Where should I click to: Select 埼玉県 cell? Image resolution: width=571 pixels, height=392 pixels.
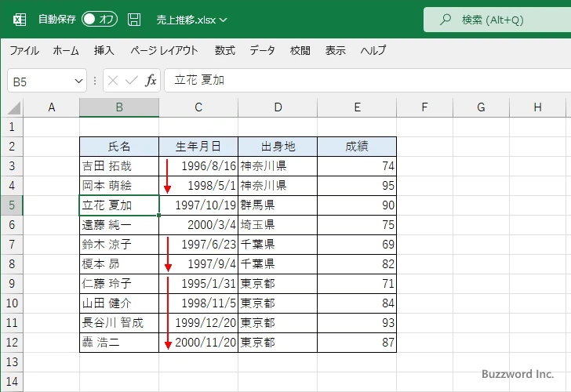click(x=278, y=225)
